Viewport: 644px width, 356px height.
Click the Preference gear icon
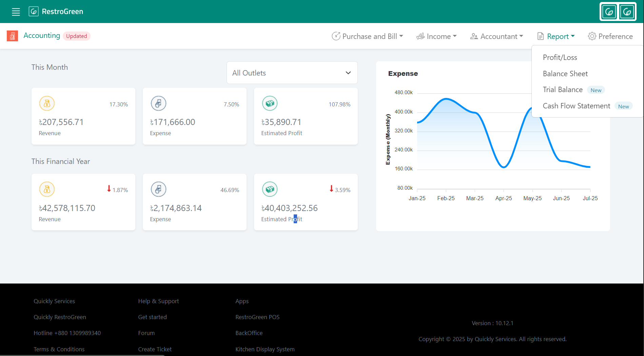pos(592,36)
